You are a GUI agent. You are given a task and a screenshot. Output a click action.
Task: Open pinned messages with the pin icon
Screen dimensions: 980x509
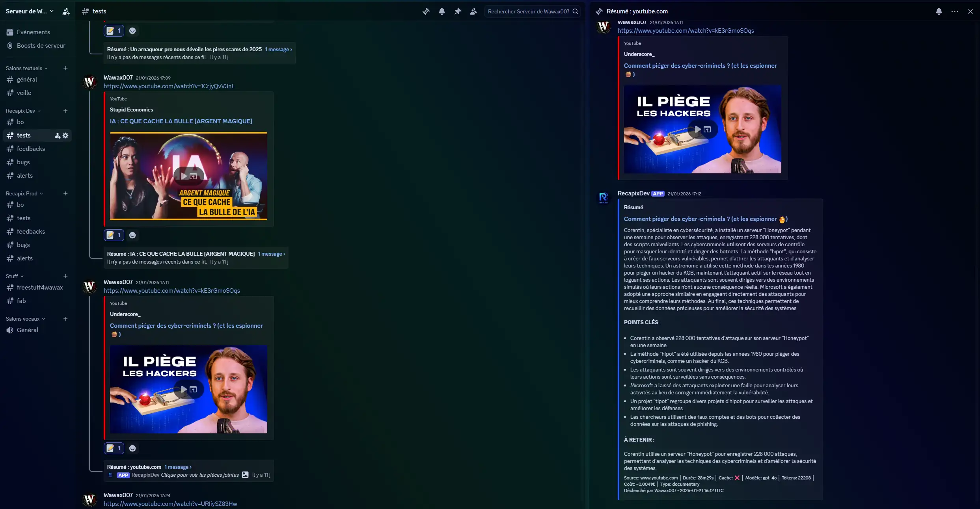(457, 11)
